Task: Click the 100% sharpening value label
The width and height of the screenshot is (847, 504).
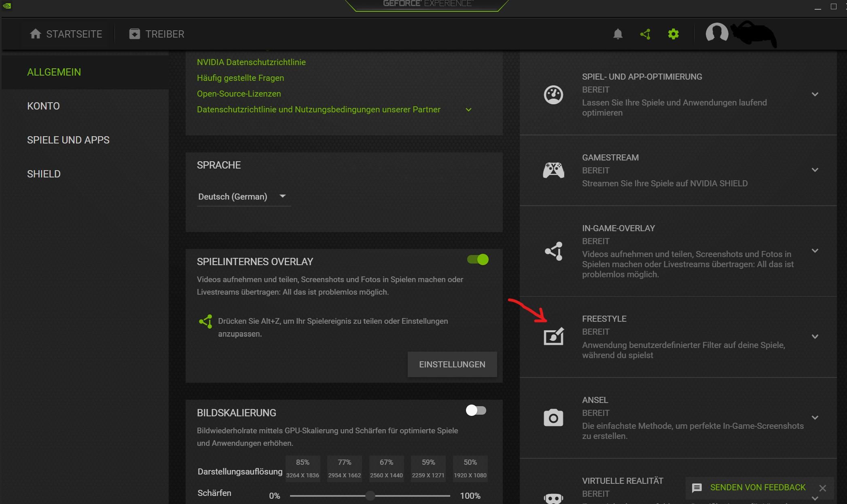Action: click(x=470, y=496)
